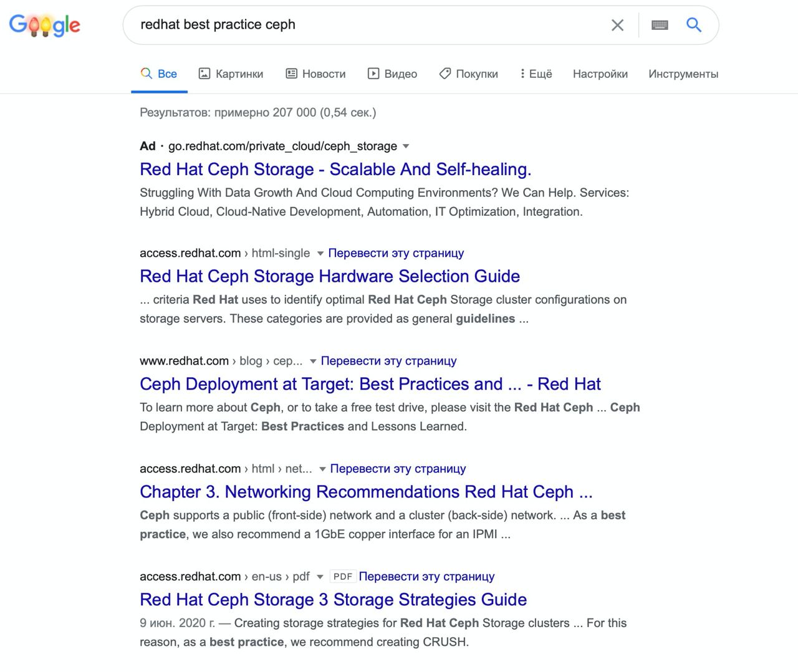This screenshot has height=672, width=798.
Task: Open Chapter 3. Networking Recommendations result
Action: pyautogui.click(x=367, y=492)
